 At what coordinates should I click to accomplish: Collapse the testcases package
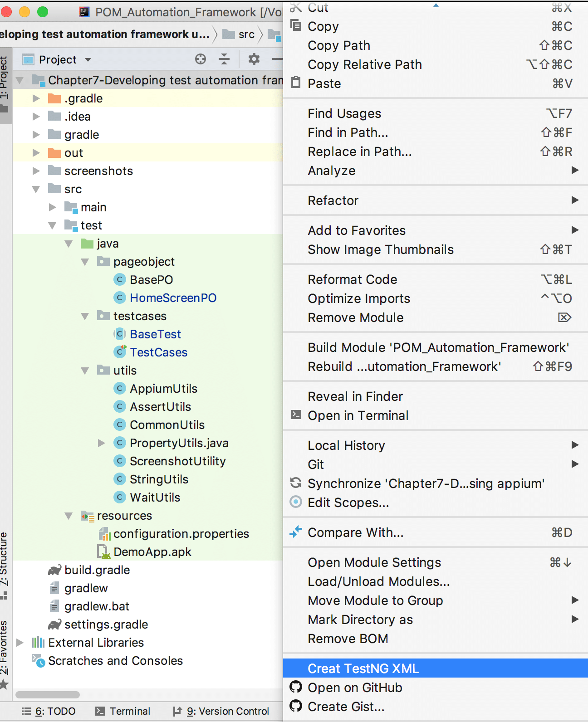pyautogui.click(x=85, y=316)
